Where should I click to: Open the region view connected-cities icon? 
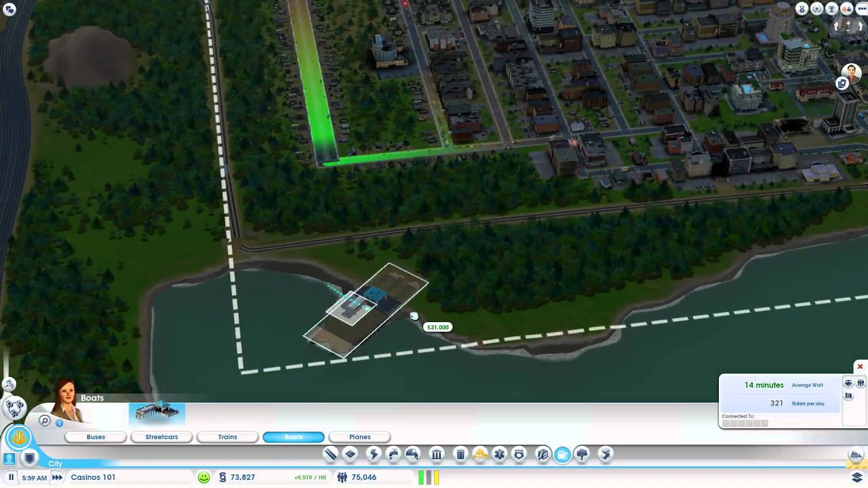(x=14, y=408)
